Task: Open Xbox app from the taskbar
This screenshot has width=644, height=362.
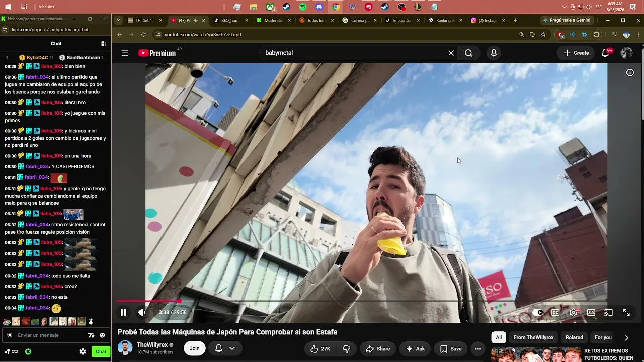Action: coord(270,7)
